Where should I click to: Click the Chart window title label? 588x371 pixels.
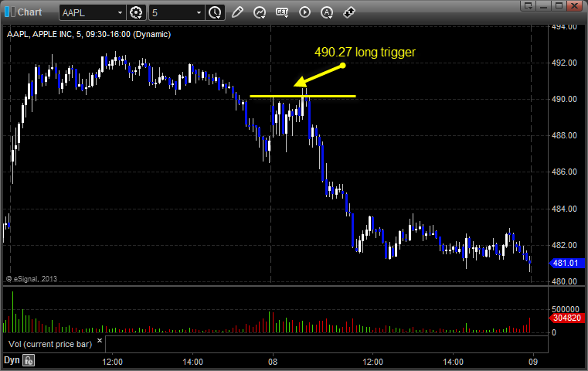[29, 12]
